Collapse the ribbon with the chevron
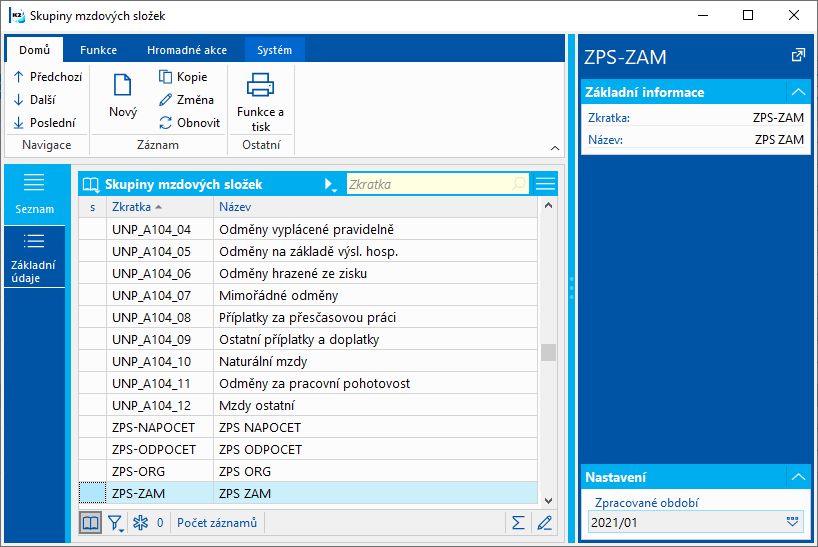Screen dimensions: 818x547 pyautogui.click(x=555, y=149)
